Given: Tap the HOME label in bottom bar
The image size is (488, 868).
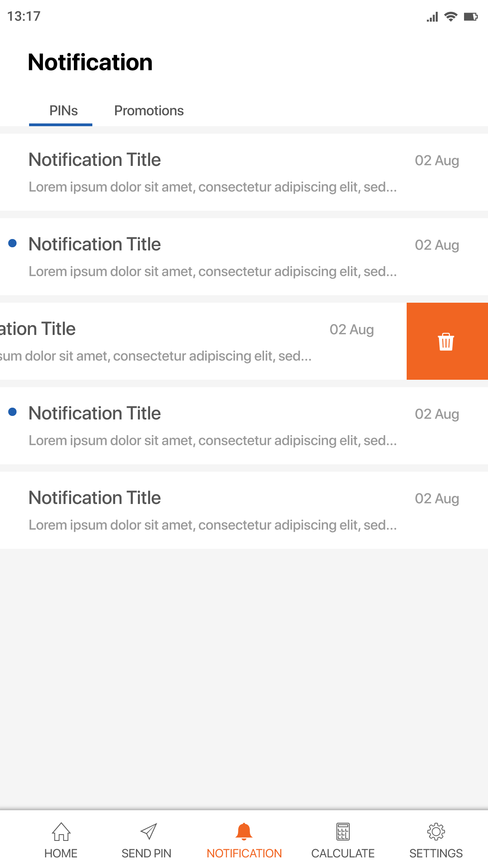Looking at the screenshot, I should [61, 853].
